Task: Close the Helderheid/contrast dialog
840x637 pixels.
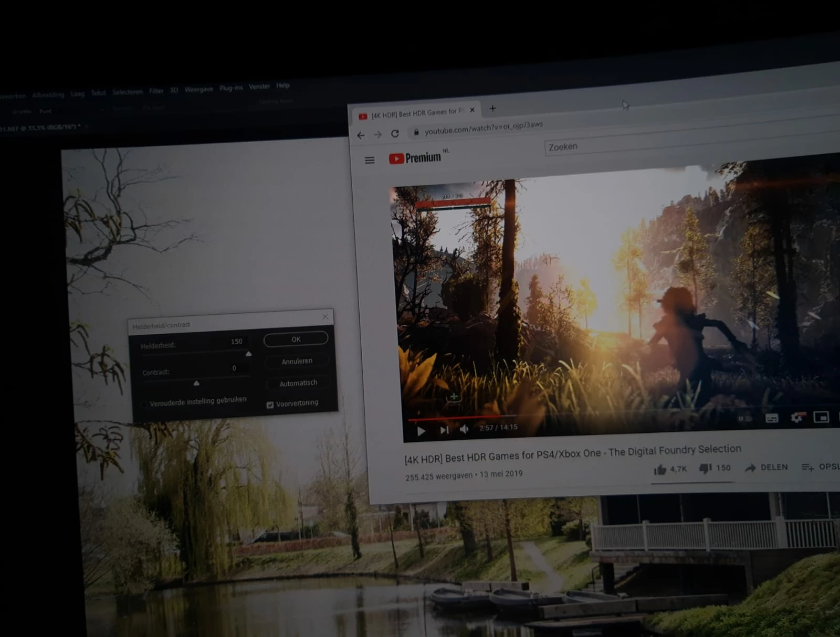Action: click(x=325, y=316)
